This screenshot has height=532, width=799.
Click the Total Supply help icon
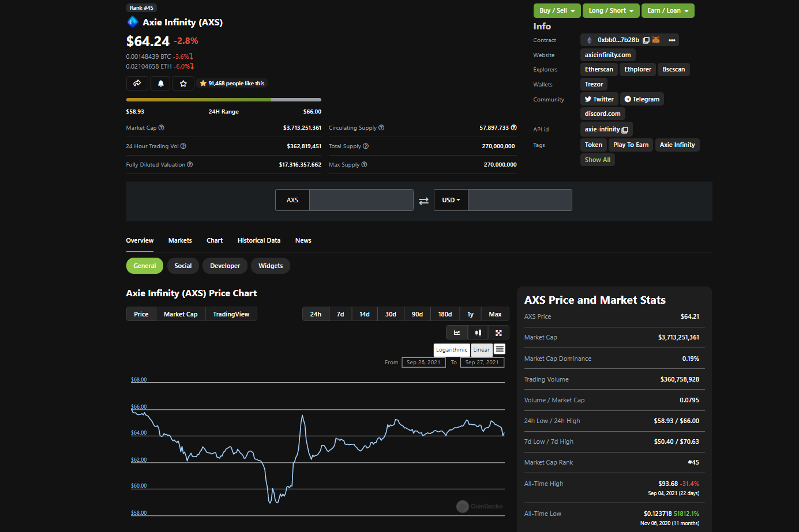tap(366, 146)
